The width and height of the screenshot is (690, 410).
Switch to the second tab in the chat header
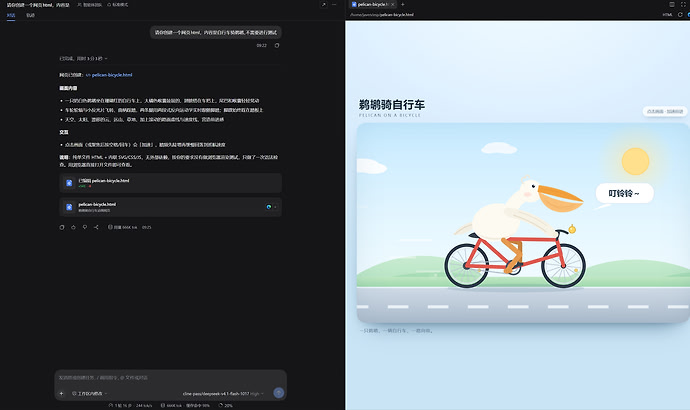tap(30, 15)
